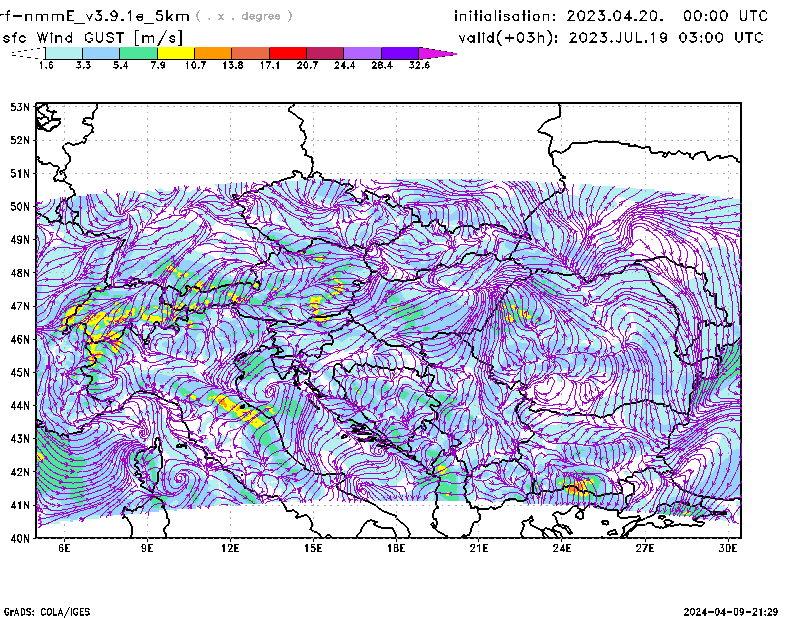Click the 6E longitude label
Screen dimensions: 800x618
[64, 548]
